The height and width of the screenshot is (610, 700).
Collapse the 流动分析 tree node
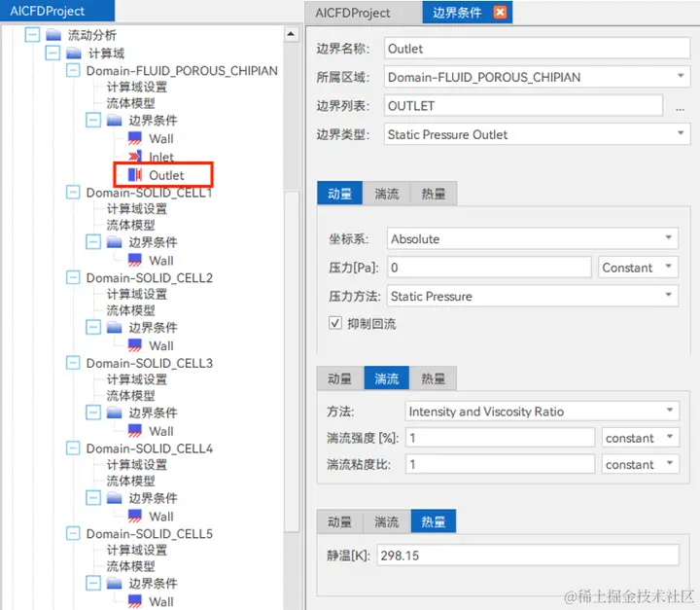pos(32,34)
